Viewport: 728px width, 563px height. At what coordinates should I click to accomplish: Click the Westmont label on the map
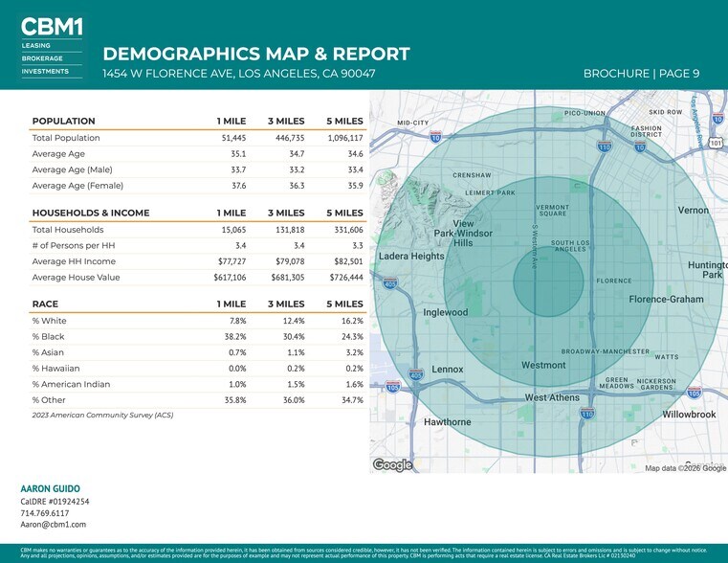[x=543, y=365]
